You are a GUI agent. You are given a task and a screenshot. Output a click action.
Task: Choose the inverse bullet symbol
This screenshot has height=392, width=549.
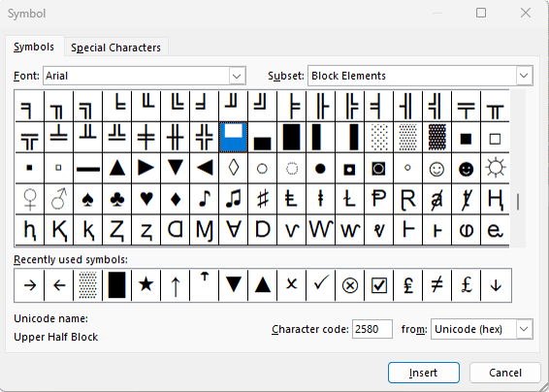[x=349, y=168]
